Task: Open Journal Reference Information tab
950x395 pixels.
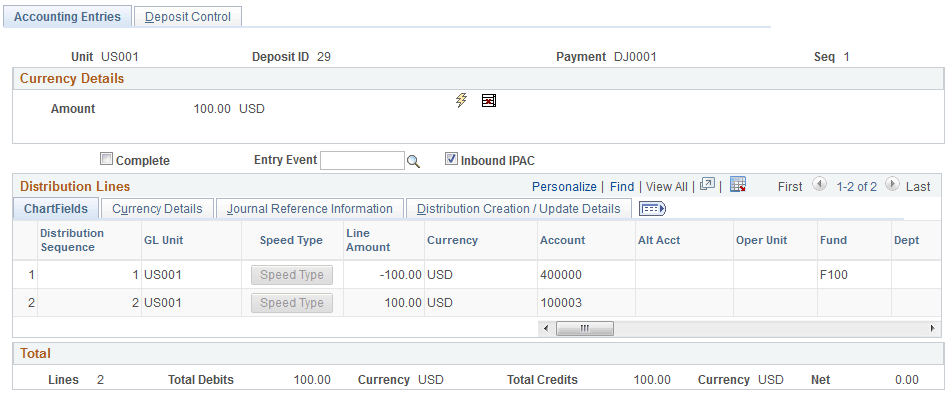Action: [310, 209]
